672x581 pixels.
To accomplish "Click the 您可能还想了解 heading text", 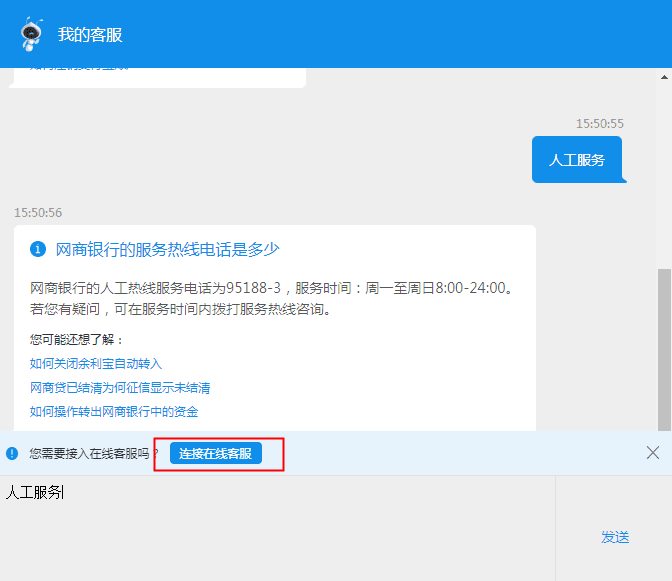I will [77, 340].
